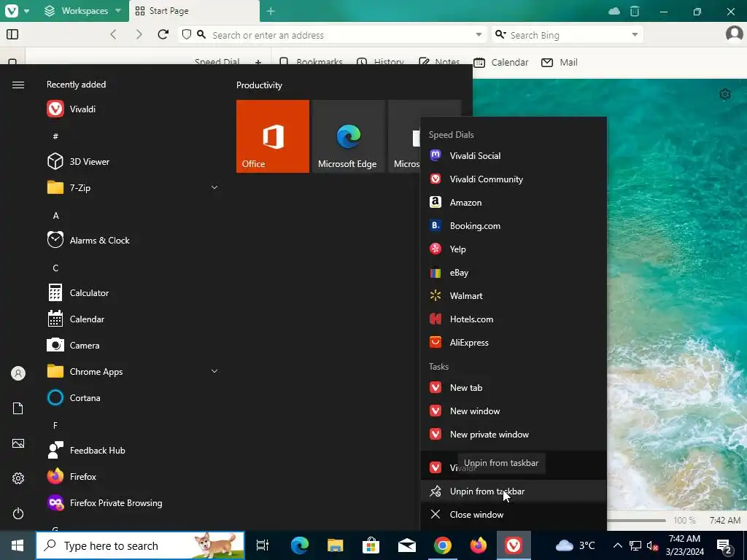Open the tracker blocker shield icon
Image resolution: width=747 pixels, height=560 pixels.
(187, 34)
